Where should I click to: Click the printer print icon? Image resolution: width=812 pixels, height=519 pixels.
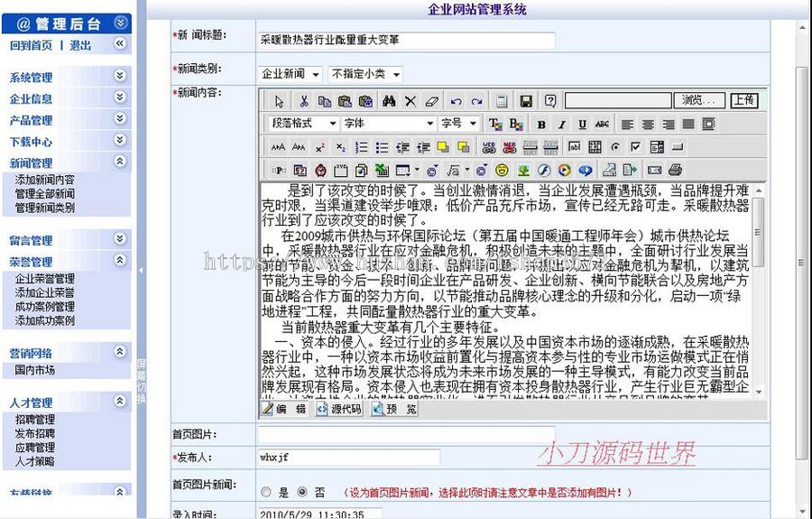click(675, 170)
